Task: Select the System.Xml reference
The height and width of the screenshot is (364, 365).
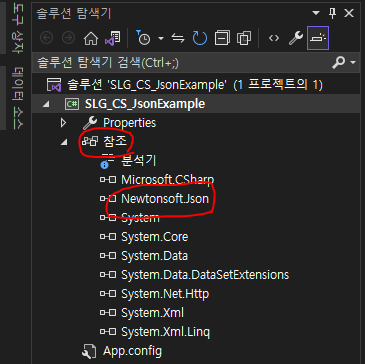Action: 152,313
